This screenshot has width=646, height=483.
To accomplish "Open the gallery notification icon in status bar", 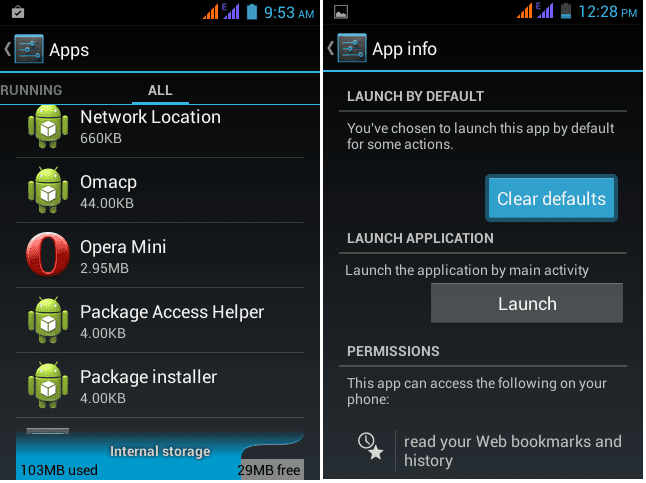I will 341,12.
